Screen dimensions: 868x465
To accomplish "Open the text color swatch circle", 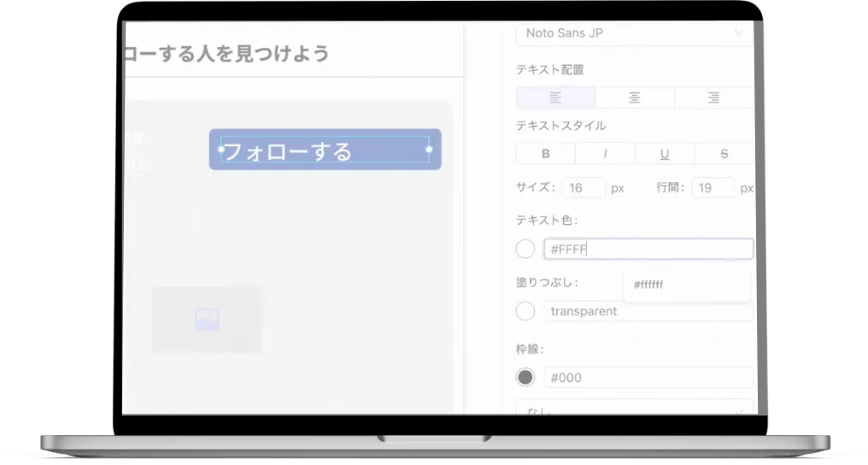I will 525,249.
